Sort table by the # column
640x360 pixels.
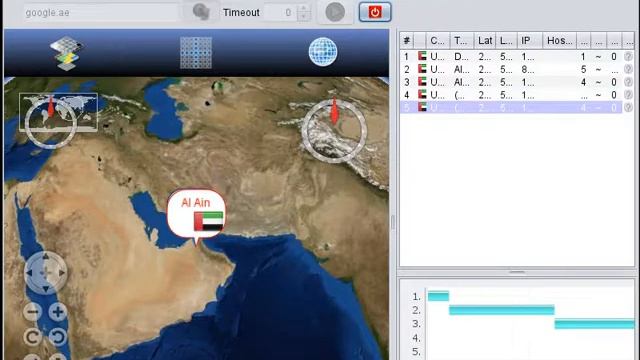(x=407, y=40)
